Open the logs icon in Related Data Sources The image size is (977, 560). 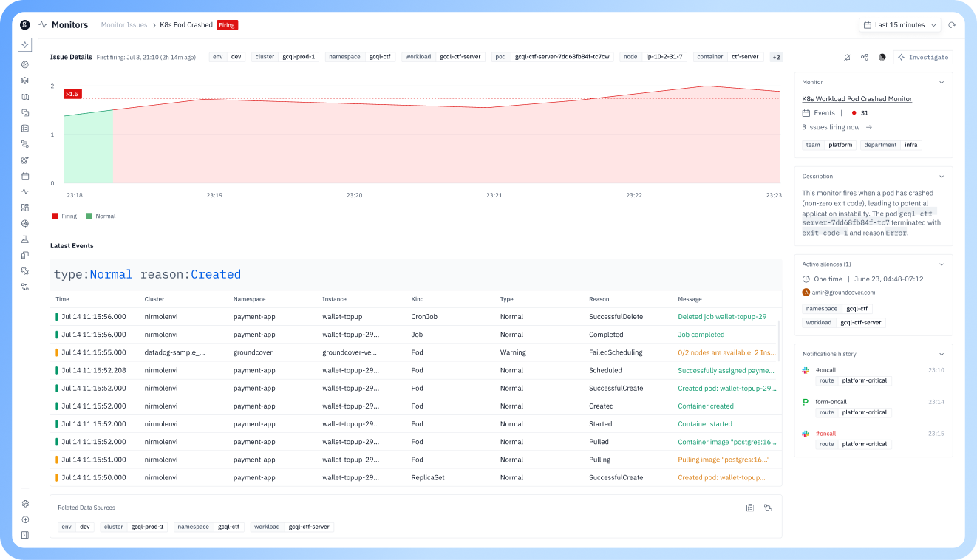[750, 508]
